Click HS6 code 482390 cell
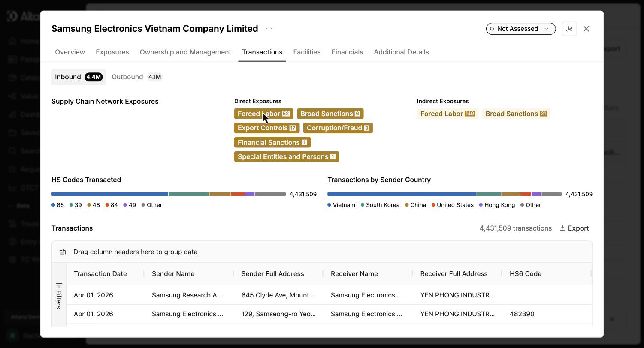The image size is (644, 348). [522, 314]
